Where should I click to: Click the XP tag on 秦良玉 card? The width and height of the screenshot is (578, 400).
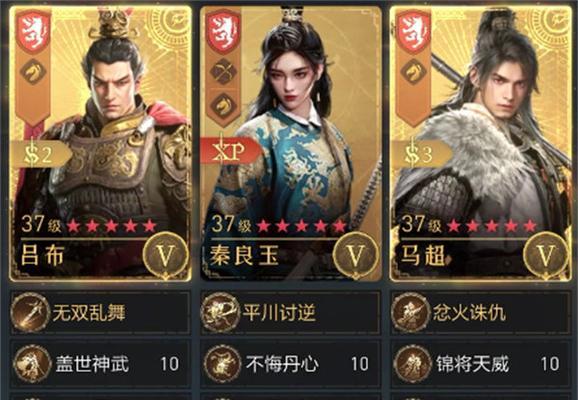[230, 151]
